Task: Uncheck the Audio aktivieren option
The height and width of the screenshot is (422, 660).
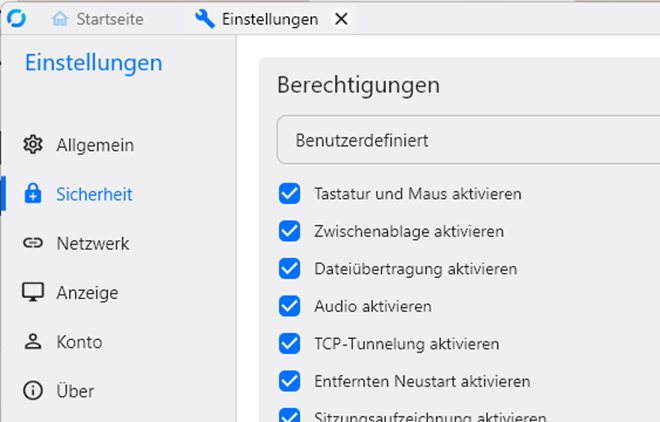Action: [x=290, y=306]
